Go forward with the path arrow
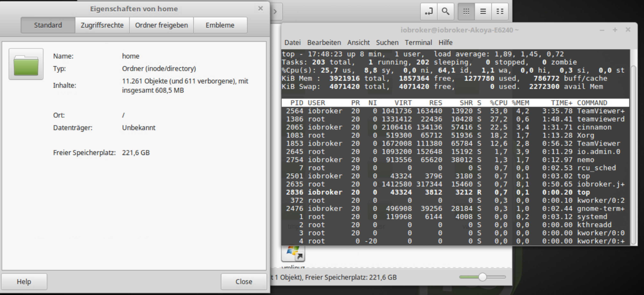 click(x=275, y=11)
